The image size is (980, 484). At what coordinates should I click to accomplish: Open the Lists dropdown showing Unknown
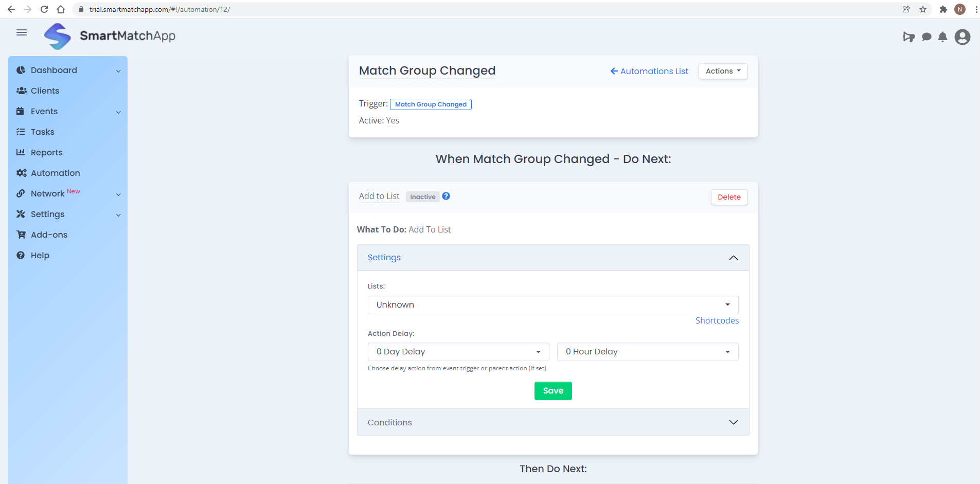point(553,304)
